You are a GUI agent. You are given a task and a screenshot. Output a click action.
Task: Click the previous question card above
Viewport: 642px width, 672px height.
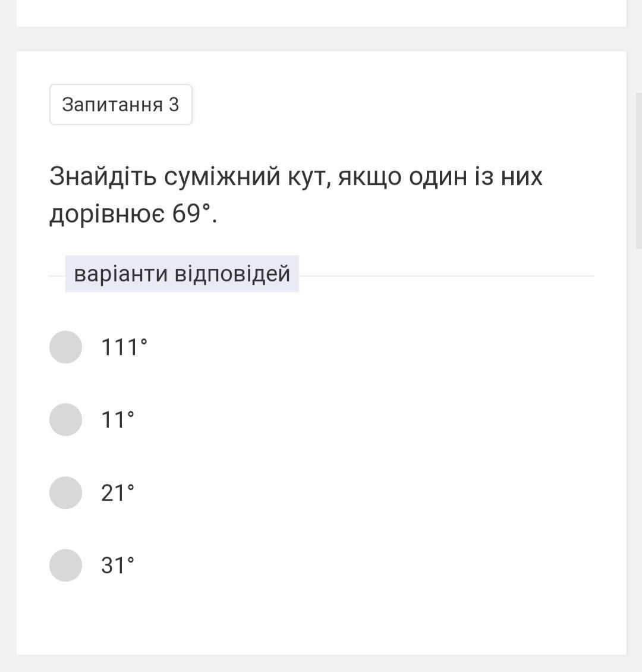point(321,13)
